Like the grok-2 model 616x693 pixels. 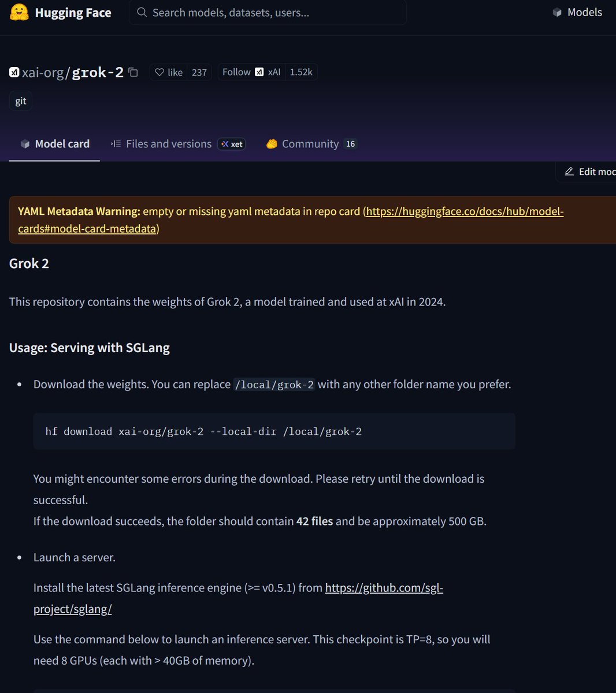click(x=169, y=72)
